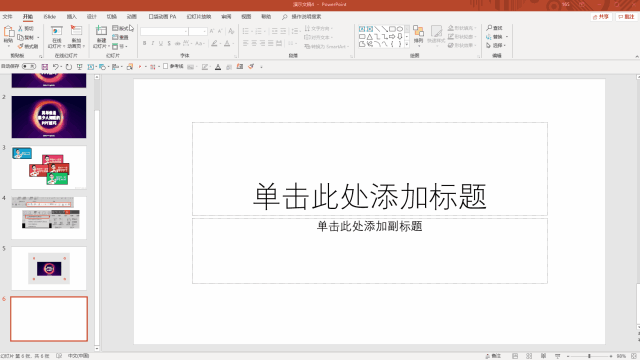Image resolution: width=640 pixels, height=360 pixels.
Task: Switch to the View (视图) tab
Action: tap(246, 17)
